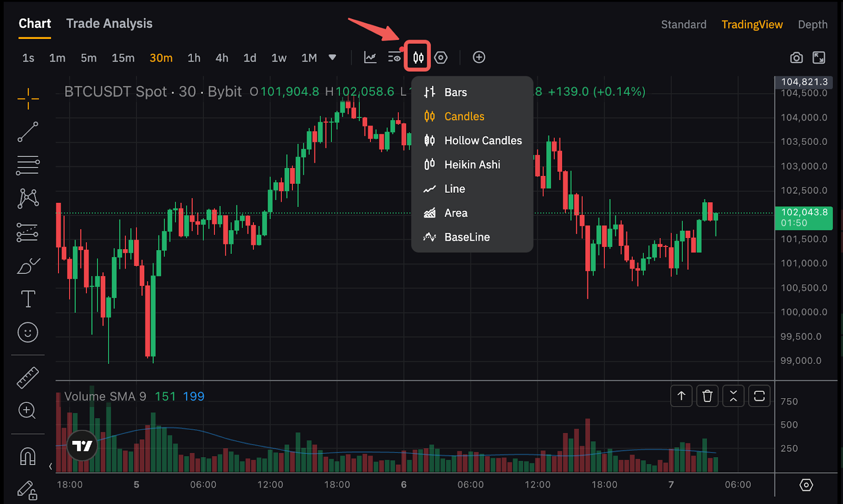Screen dimensions: 843x504
Task: Switch to Depth chart view
Action: click(x=812, y=25)
